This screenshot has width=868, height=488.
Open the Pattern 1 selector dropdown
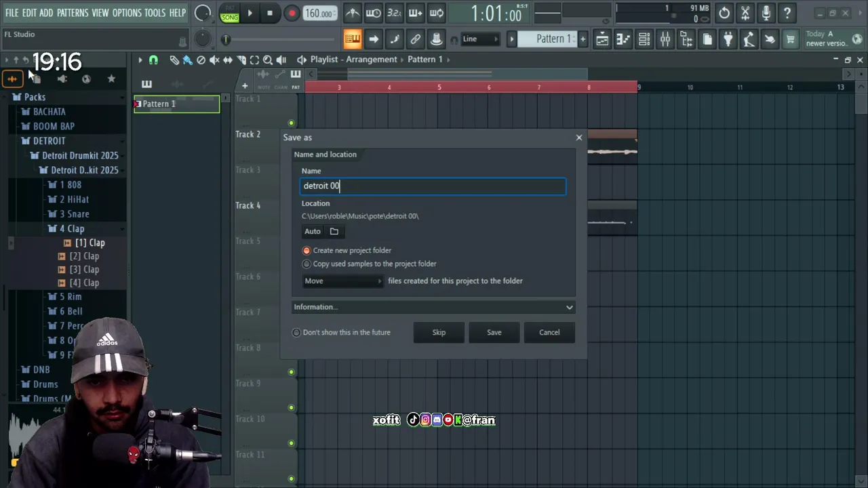547,39
